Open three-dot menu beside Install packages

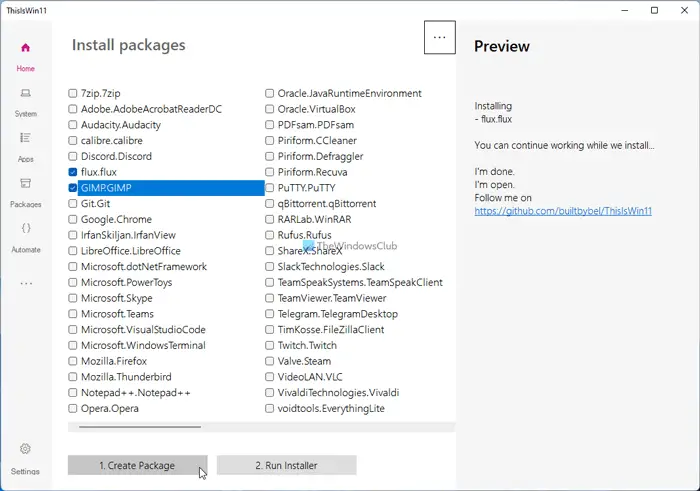click(438, 38)
